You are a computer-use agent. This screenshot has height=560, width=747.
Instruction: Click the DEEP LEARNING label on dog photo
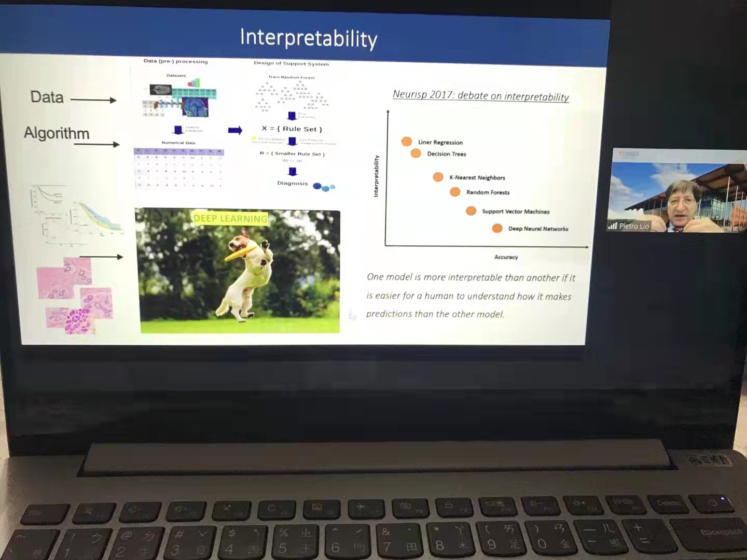pos(230,219)
